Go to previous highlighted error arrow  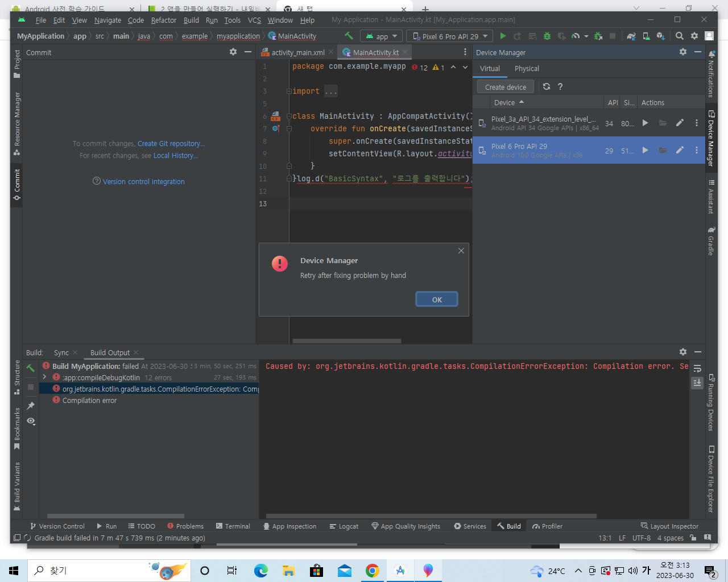[453, 67]
